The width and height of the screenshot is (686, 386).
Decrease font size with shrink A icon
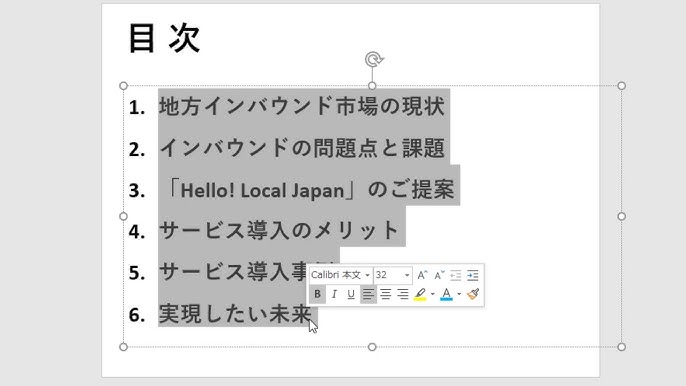click(439, 275)
